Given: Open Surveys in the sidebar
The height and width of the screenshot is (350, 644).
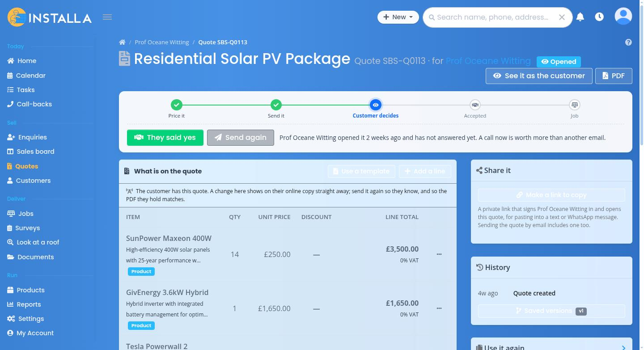Looking at the screenshot, I should click(x=24, y=228).
